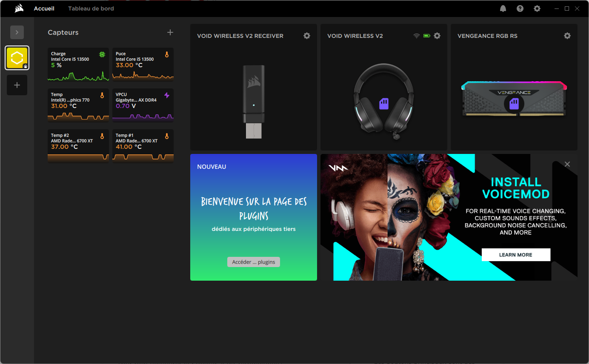
Task: Click the headset wireless signal icon
Action: pyautogui.click(x=416, y=36)
